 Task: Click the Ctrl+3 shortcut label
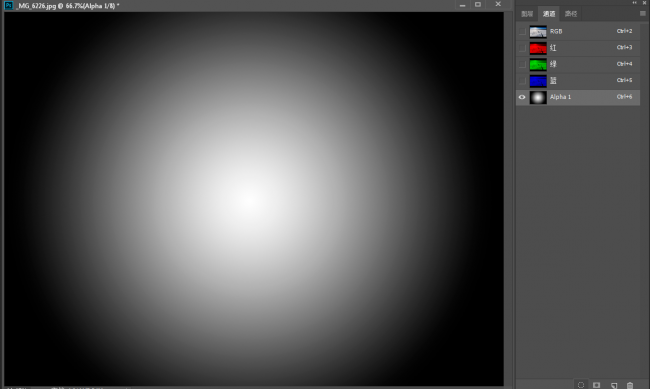(624, 47)
